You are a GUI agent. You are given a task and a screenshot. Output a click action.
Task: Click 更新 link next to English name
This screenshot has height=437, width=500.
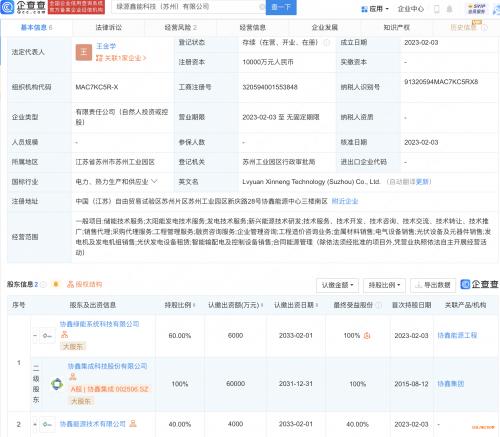coord(423,182)
